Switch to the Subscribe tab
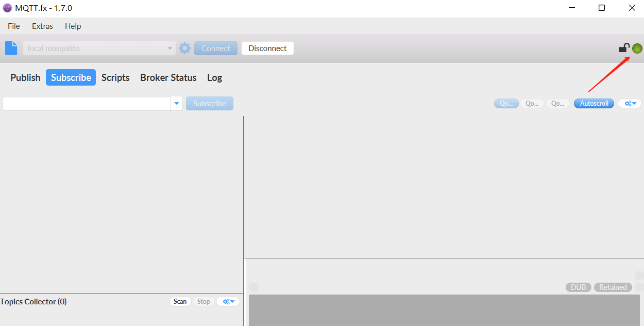 [x=71, y=77]
